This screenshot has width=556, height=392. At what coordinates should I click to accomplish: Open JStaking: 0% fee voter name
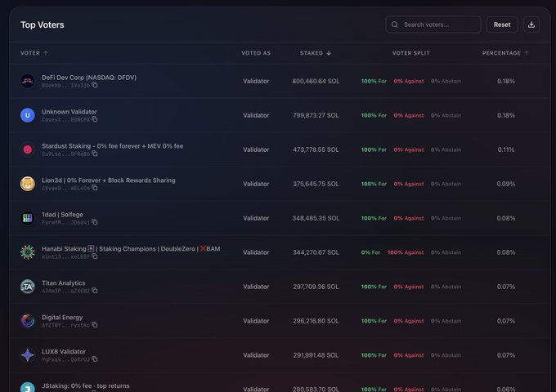point(86,385)
